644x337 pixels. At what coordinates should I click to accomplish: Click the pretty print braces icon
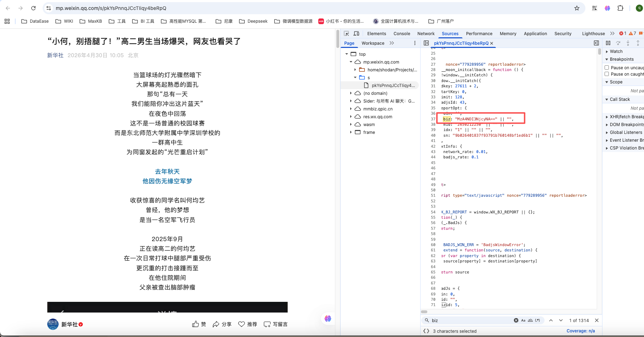(426, 331)
